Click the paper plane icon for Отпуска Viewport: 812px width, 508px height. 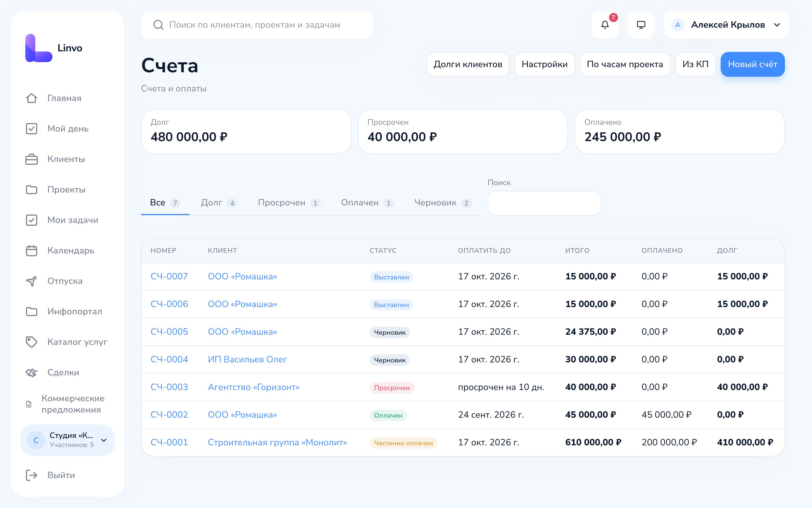click(x=32, y=281)
